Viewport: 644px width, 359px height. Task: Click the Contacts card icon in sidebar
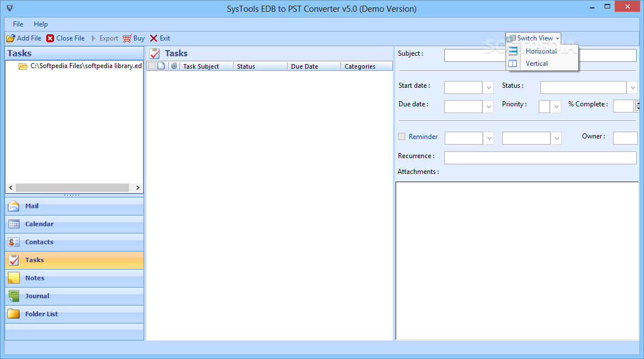coord(14,243)
